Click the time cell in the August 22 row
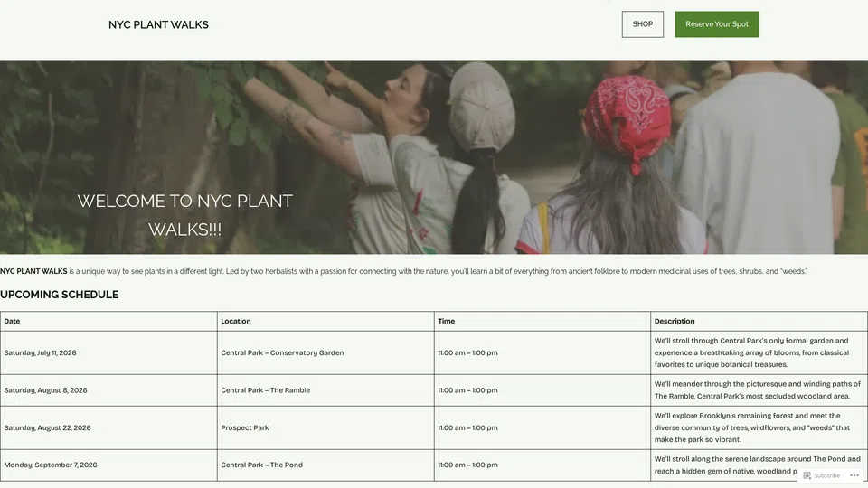Image resolution: width=868 pixels, height=488 pixels. pos(542,427)
